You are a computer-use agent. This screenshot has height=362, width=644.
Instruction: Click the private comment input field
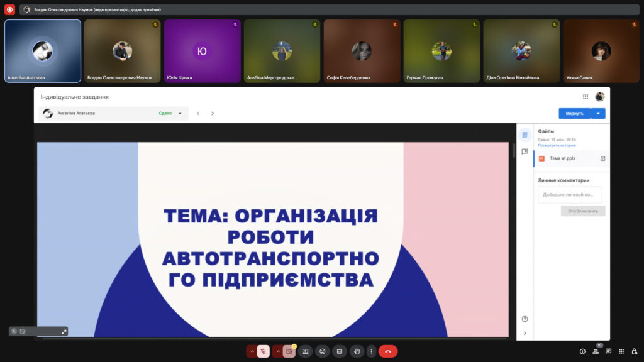click(x=570, y=195)
